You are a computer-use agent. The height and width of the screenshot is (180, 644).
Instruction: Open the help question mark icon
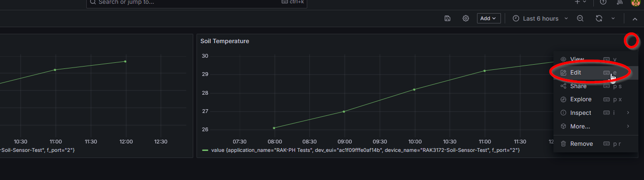click(603, 2)
